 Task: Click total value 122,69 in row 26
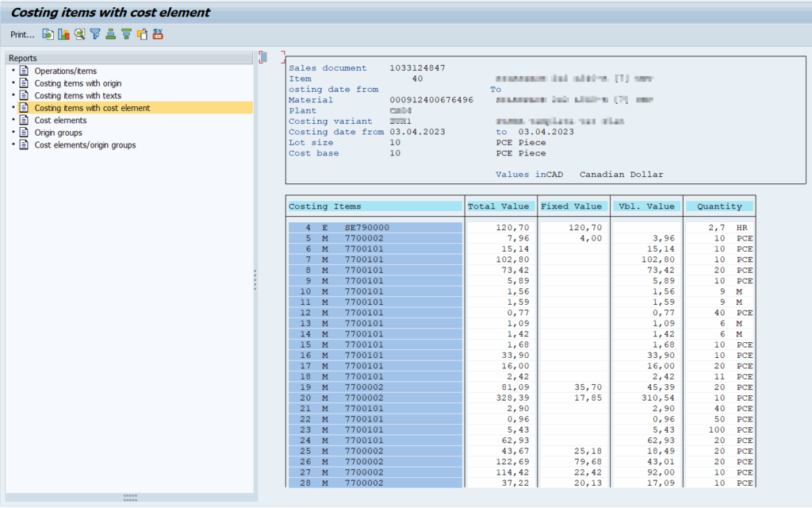coord(513,462)
